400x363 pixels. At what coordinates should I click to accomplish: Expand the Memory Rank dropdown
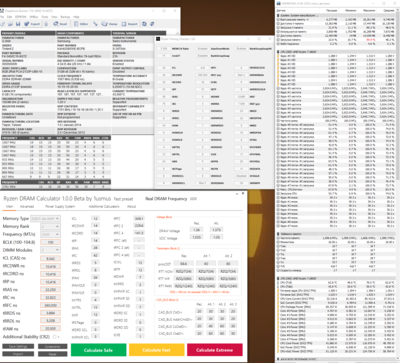coord(50,226)
